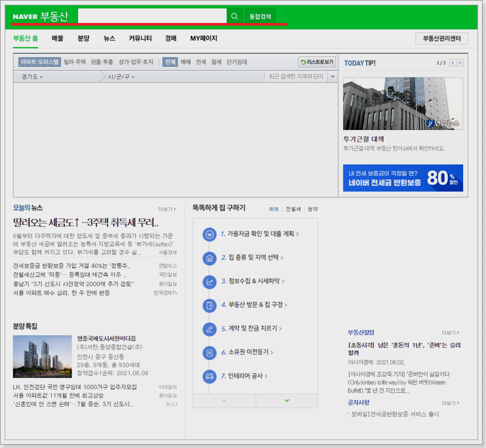Open the 커뮤니티 tab
The image size is (486, 448).
point(140,39)
